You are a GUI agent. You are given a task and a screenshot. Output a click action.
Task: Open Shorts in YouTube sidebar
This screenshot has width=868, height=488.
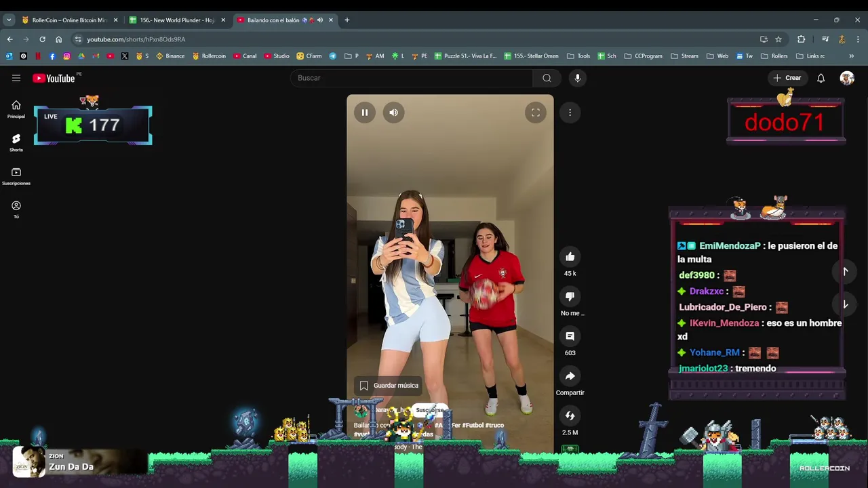16,142
